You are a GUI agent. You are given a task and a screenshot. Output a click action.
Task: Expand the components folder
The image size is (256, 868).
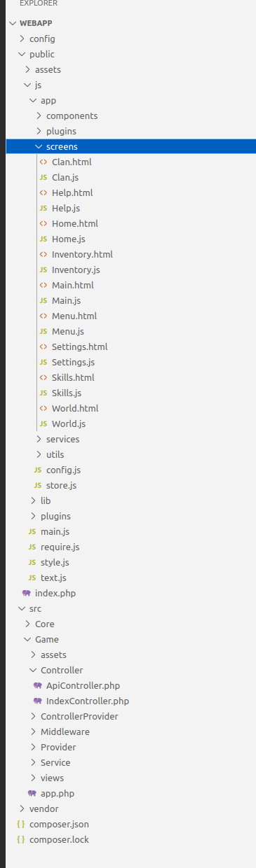(39, 115)
